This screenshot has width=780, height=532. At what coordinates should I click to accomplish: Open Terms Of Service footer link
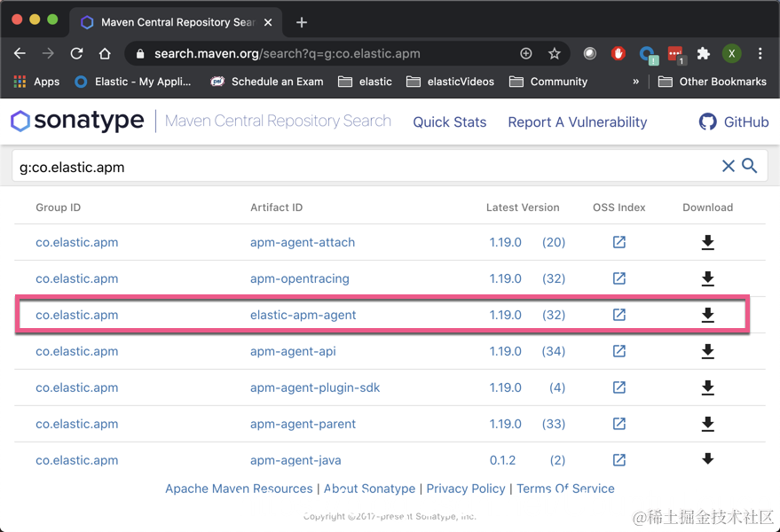(565, 489)
